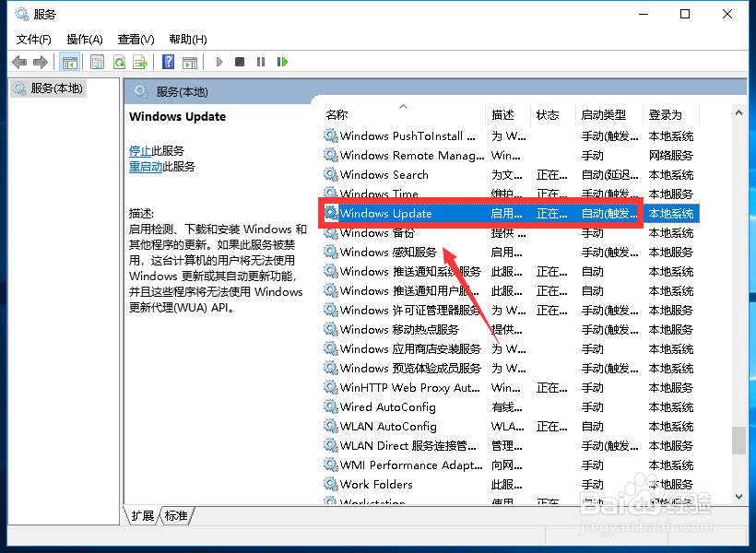Open the Help question mark icon

coord(169,62)
